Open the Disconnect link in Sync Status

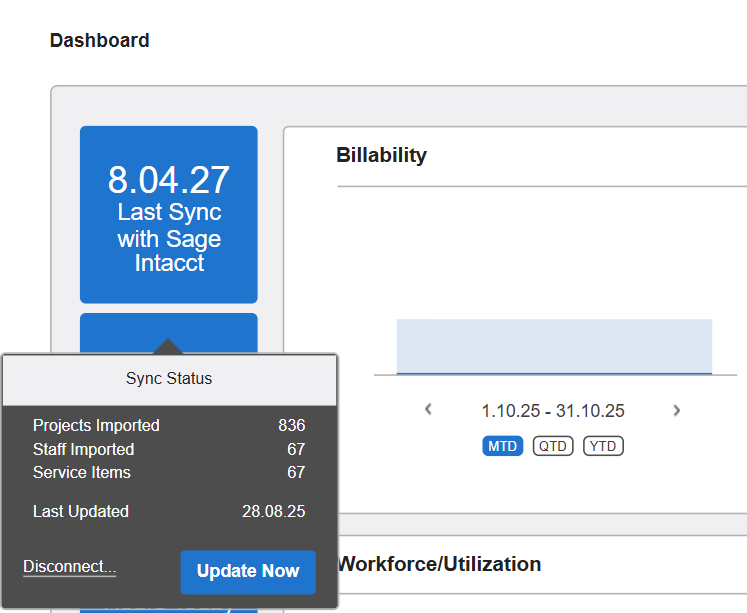tap(69, 567)
